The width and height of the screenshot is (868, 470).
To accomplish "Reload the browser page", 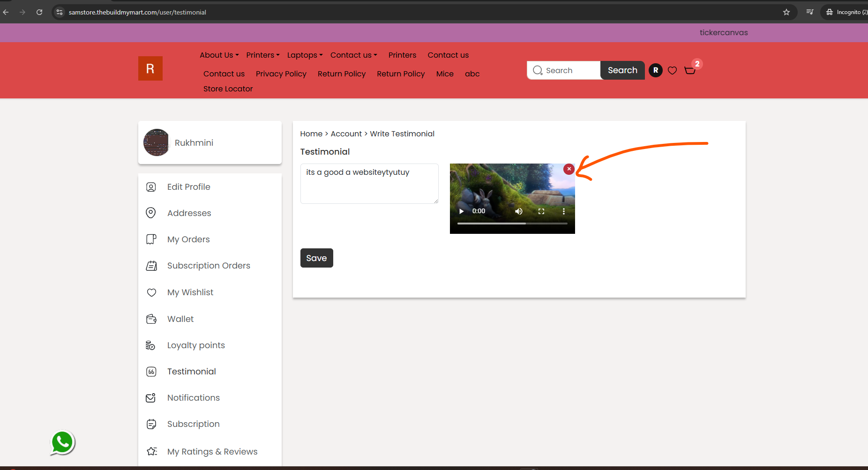I will click(39, 12).
